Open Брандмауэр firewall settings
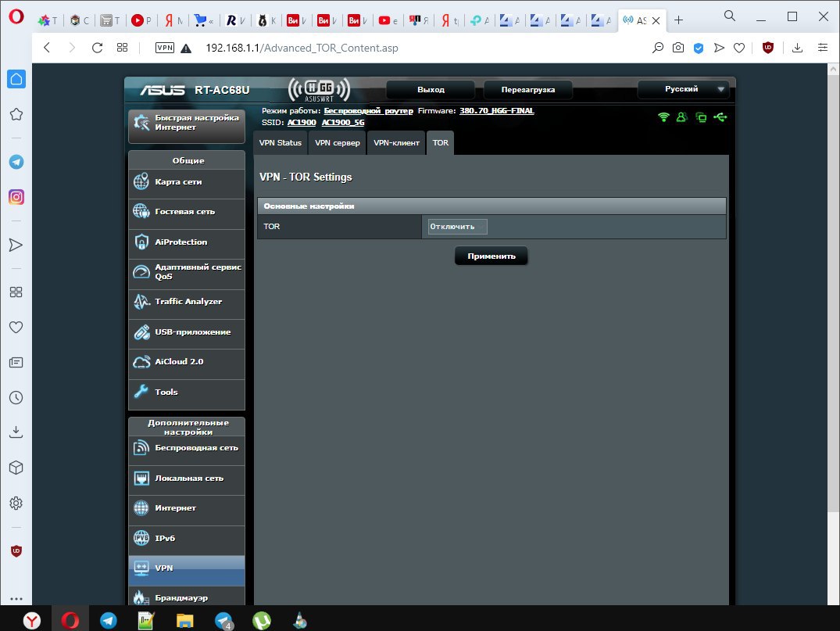The height and width of the screenshot is (631, 840). (x=187, y=597)
